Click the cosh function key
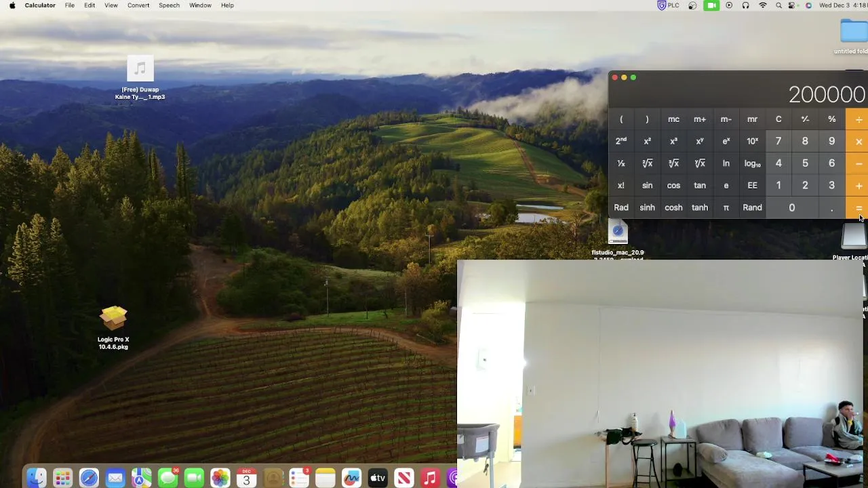The height and width of the screenshot is (488, 868). [673, 208]
